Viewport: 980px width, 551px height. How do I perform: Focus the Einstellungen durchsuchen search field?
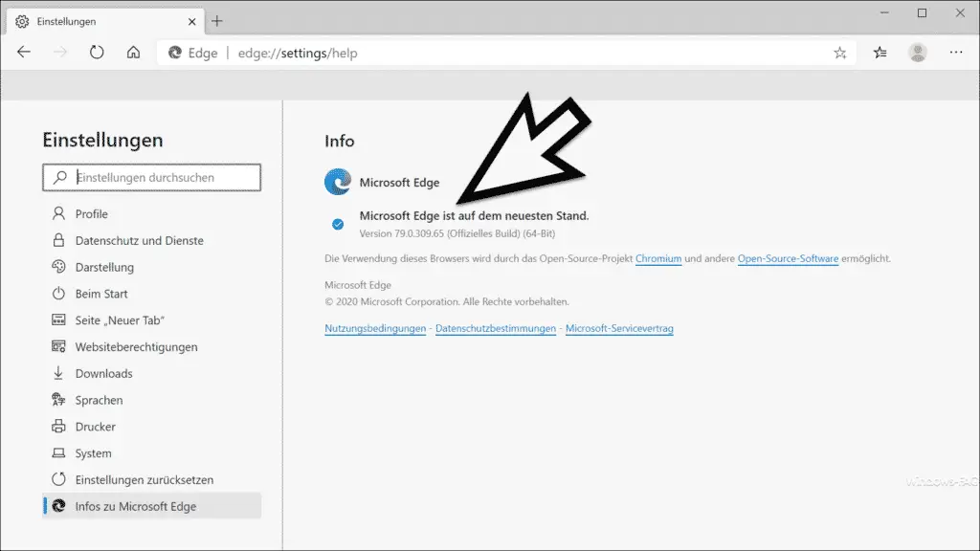(x=152, y=177)
